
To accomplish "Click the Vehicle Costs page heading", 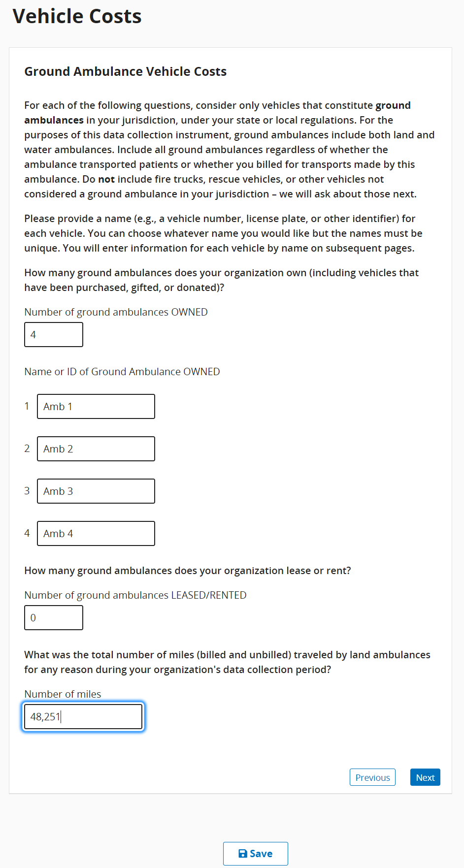I will [77, 16].
